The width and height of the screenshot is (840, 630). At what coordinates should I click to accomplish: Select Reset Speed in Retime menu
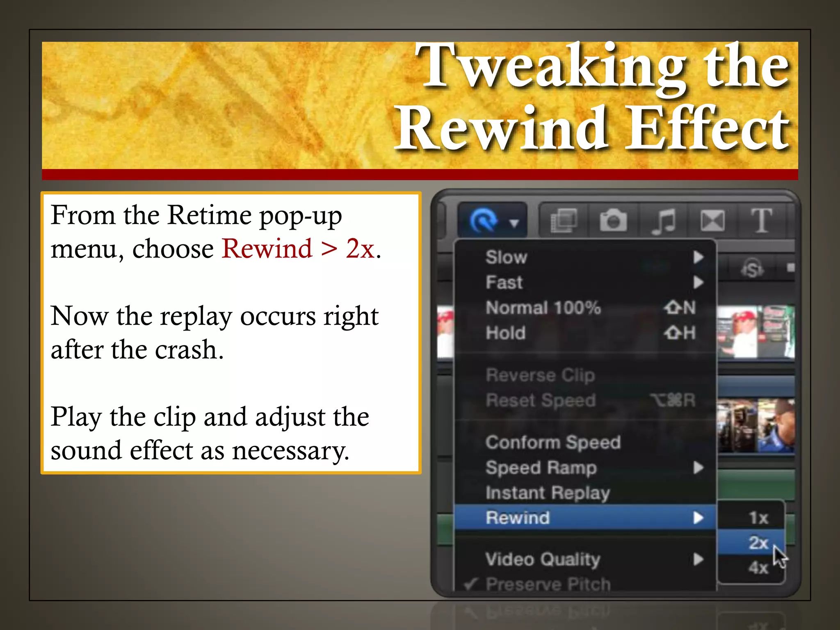585,400
